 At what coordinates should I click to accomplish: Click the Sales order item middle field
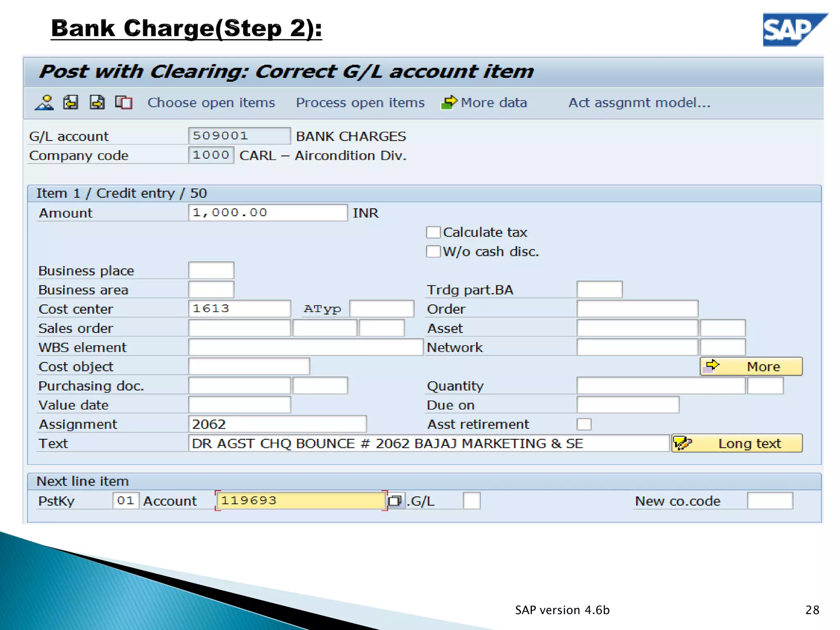325,328
